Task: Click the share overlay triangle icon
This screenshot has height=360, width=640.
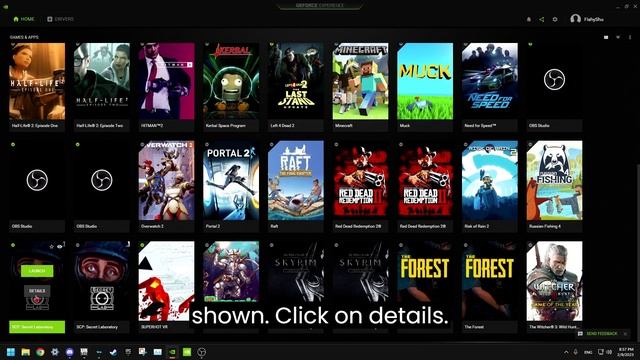Action: pyautogui.click(x=542, y=19)
